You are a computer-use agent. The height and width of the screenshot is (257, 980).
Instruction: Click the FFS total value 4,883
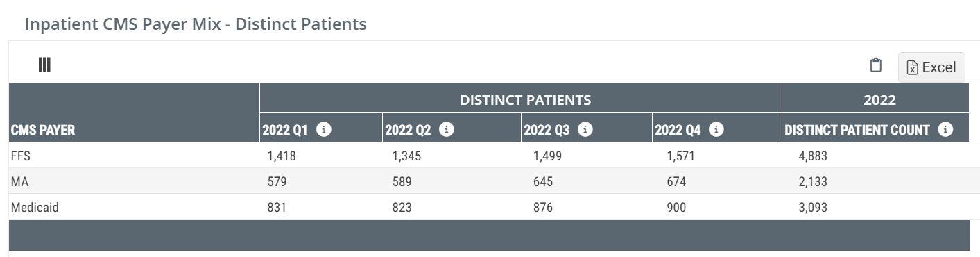813,156
